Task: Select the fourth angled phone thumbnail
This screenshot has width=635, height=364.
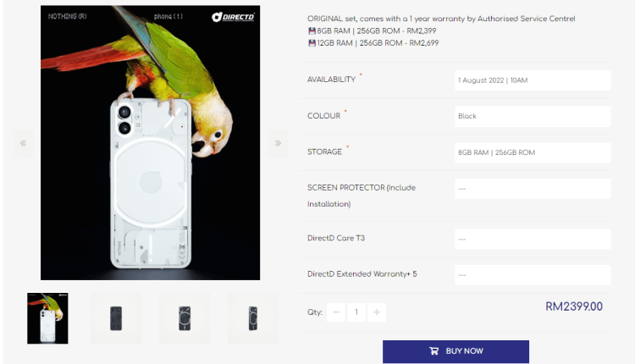Action: click(x=253, y=318)
